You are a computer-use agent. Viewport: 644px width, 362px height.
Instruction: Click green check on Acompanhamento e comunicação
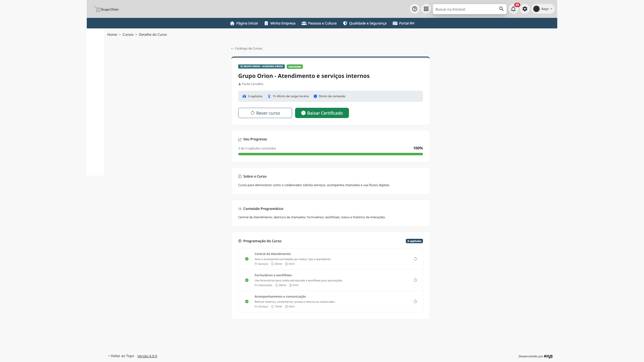click(x=247, y=301)
